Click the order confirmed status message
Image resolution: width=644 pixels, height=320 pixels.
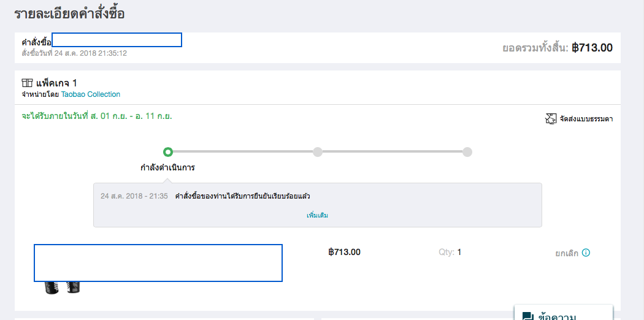pos(242,196)
